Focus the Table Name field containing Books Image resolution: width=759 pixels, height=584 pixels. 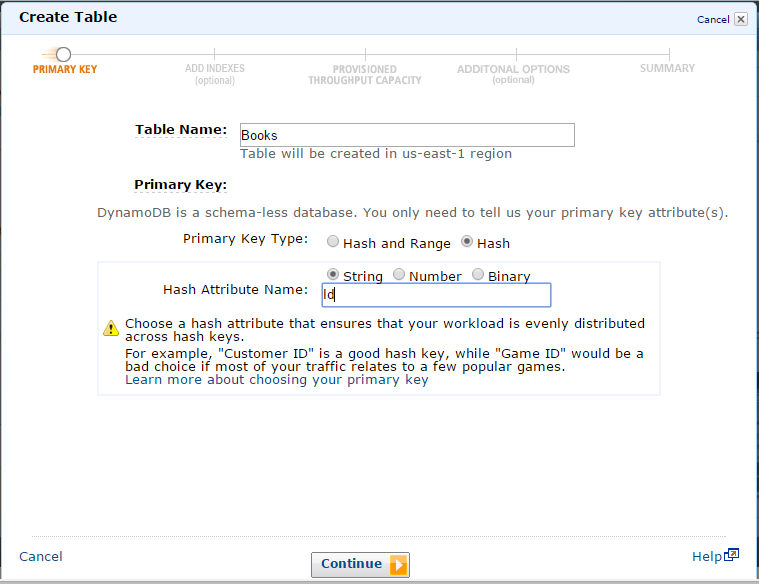pos(407,135)
